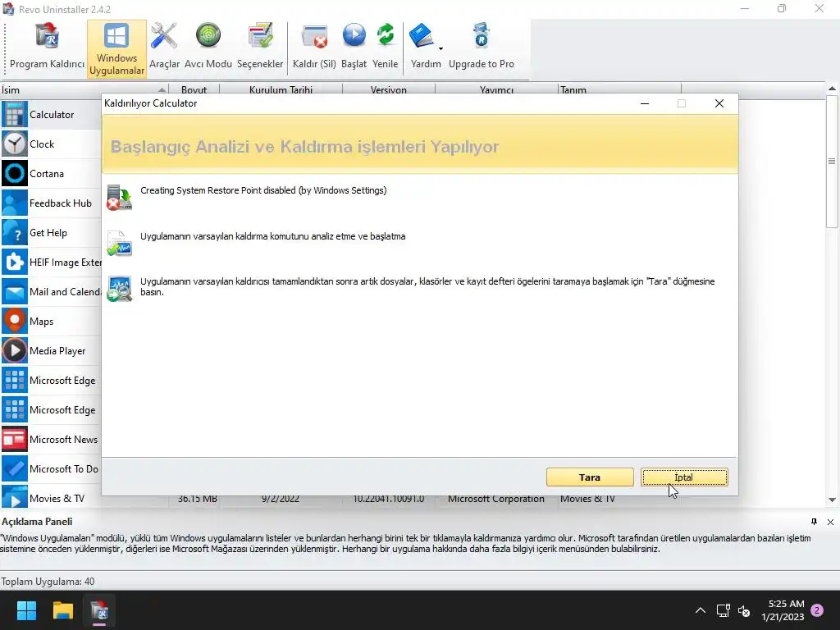Viewport: 840px width, 630px height.
Task: Select Clock app icon in list
Action: tap(15, 144)
